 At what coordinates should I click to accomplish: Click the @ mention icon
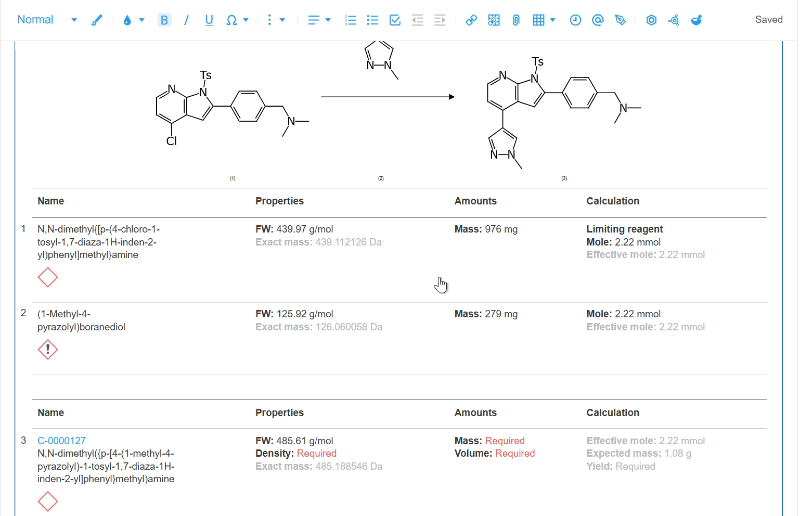pyautogui.click(x=597, y=20)
